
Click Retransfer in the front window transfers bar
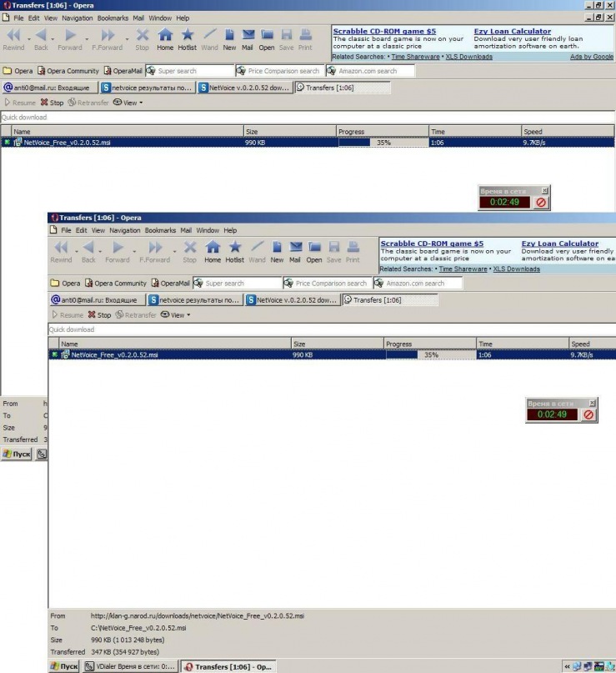pyautogui.click(x=136, y=315)
